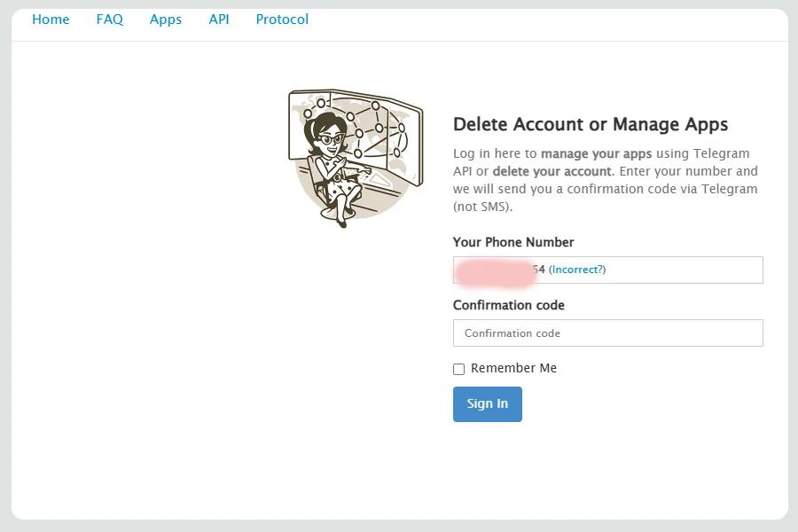Screen dimensions: 798x532
Task: Click the (Incorrect?) phone number link
Action: [x=577, y=270]
